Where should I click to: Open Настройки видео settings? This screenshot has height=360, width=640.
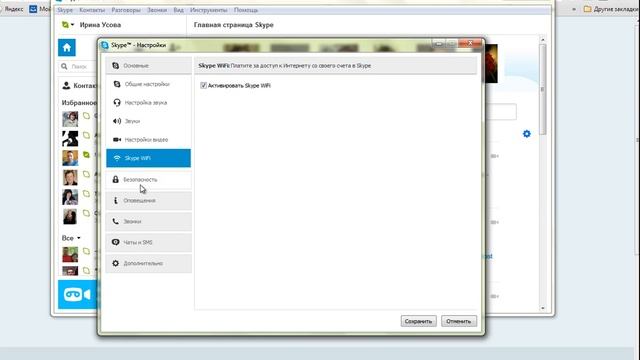[x=149, y=140]
